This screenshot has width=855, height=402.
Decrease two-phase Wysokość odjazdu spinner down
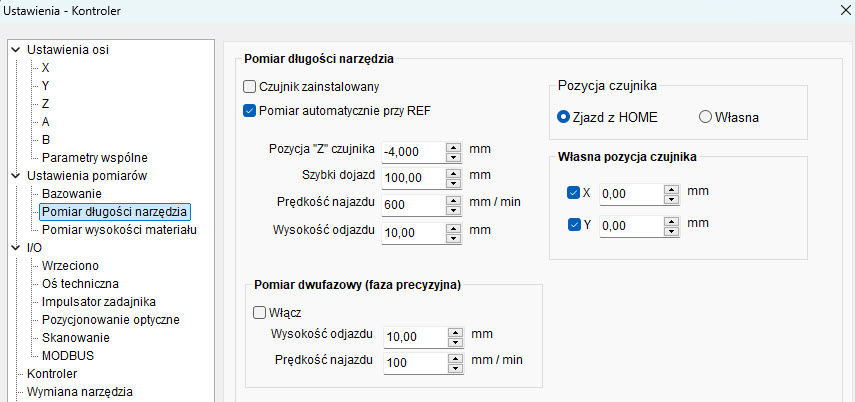click(x=455, y=341)
